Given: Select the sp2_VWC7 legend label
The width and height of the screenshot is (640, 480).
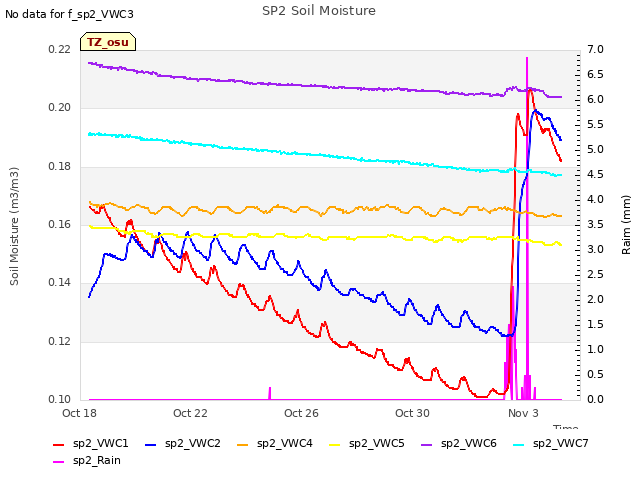Looking at the screenshot, I should point(560,444).
